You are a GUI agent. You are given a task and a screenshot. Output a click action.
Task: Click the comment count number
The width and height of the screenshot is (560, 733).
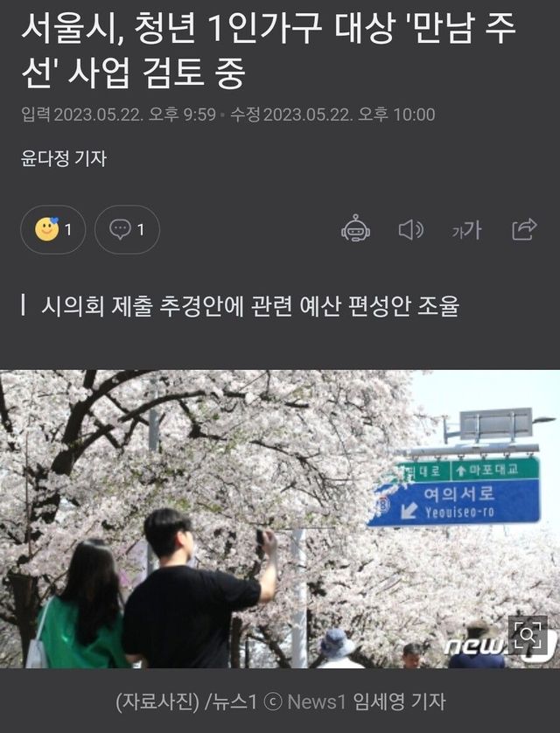pyautogui.click(x=141, y=229)
